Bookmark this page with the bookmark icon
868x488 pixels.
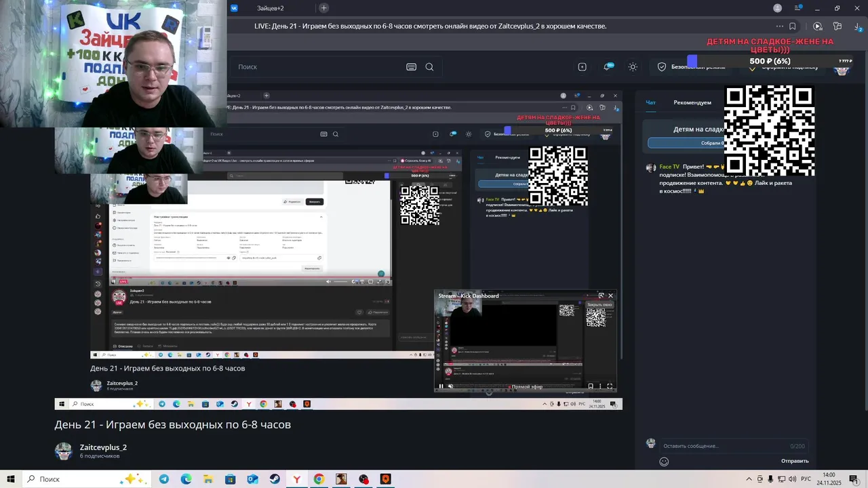[x=793, y=26]
